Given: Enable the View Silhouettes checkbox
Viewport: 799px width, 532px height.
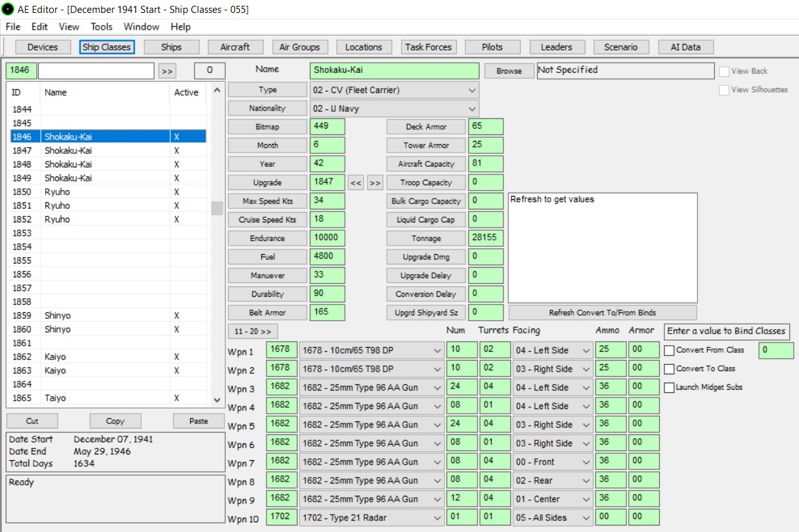Looking at the screenshot, I should coord(724,90).
